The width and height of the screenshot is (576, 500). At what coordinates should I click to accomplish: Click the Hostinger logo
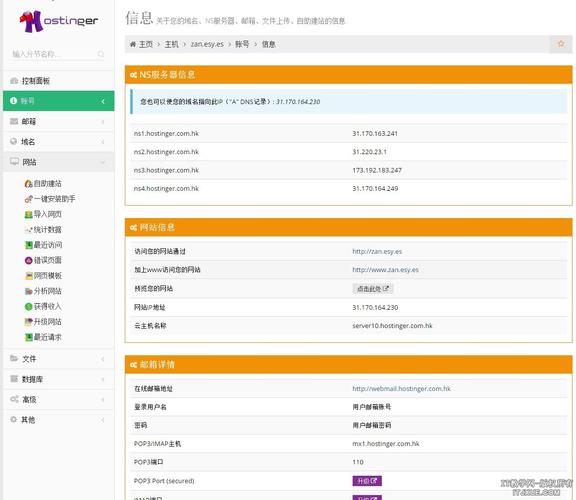coord(59,21)
